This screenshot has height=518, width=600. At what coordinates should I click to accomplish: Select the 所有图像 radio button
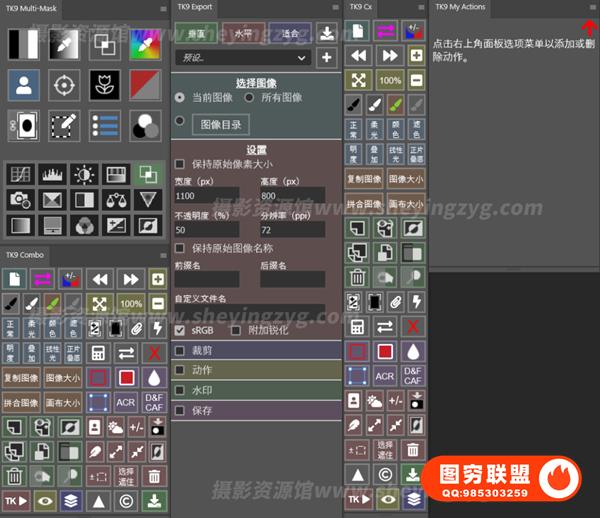point(249,98)
